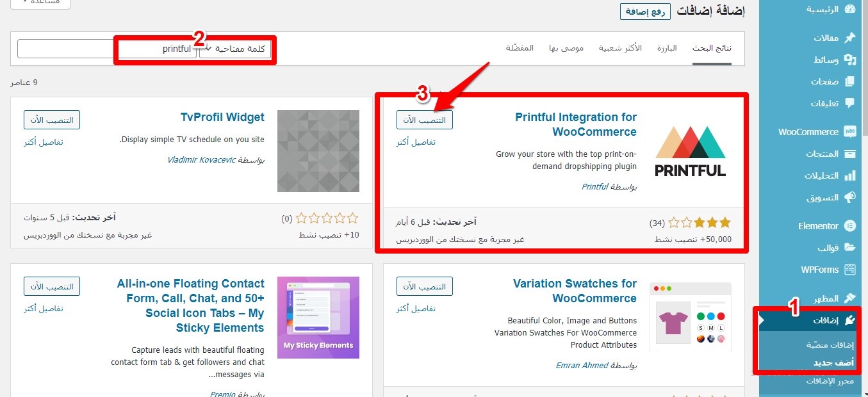This screenshot has height=397, width=868.
Task: Click the المظهر paintbrush icon
Action: point(850,298)
